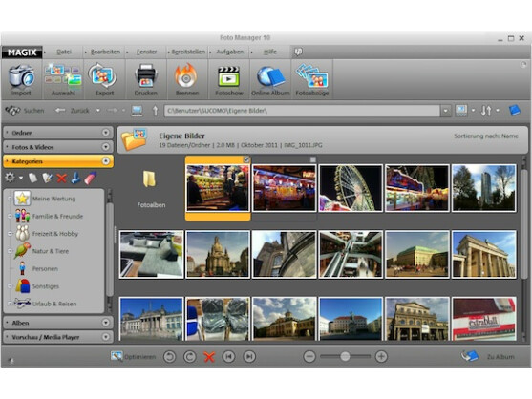Select the Brandenburg Gate photo thumbnail
Image resolution: width=532 pixels, height=399 pixels.
(x=484, y=255)
